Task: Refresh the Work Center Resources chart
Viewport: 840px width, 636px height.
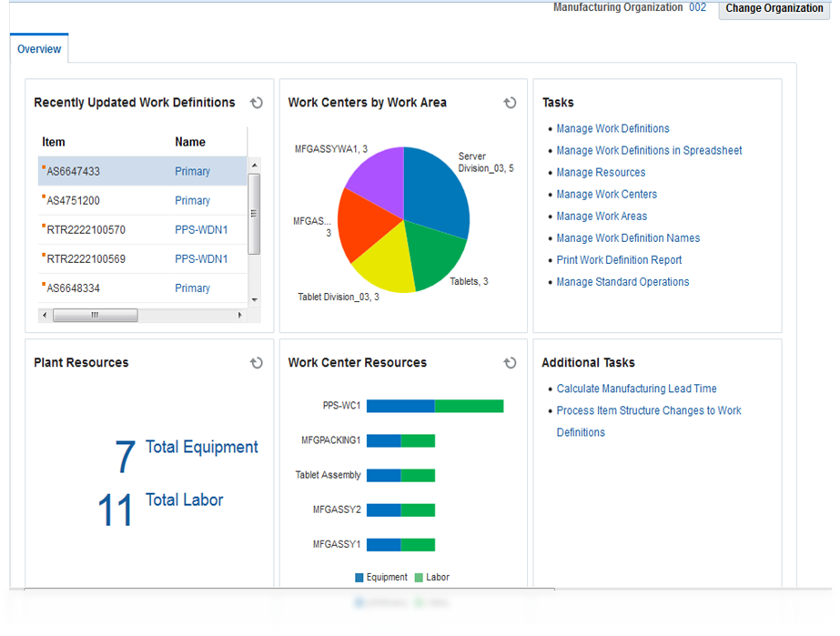Action: [x=511, y=363]
